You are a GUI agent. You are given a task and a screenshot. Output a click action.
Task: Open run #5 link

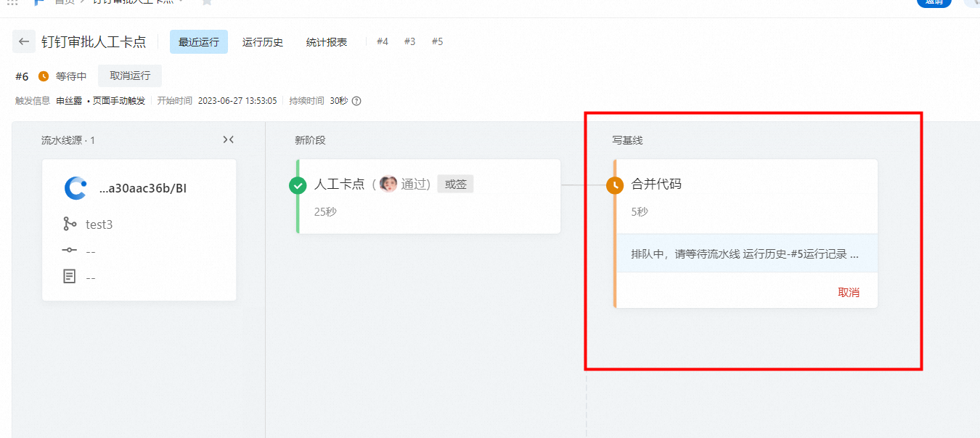(437, 41)
